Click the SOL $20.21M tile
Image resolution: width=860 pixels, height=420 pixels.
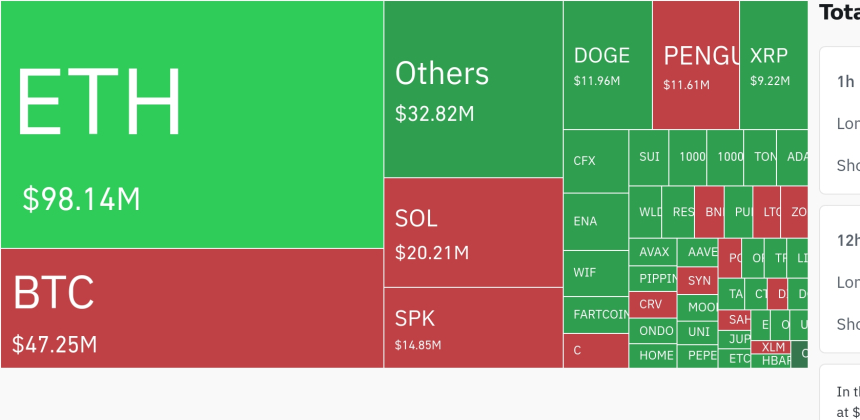click(x=473, y=232)
